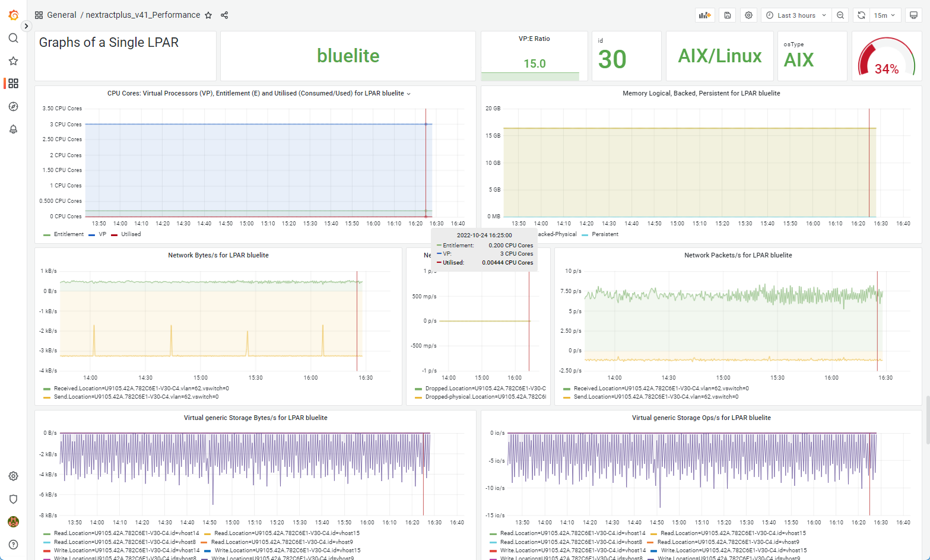Screen dimensions: 930x560
Task: Mark dashboard as favorite with star
Action: [208, 15]
